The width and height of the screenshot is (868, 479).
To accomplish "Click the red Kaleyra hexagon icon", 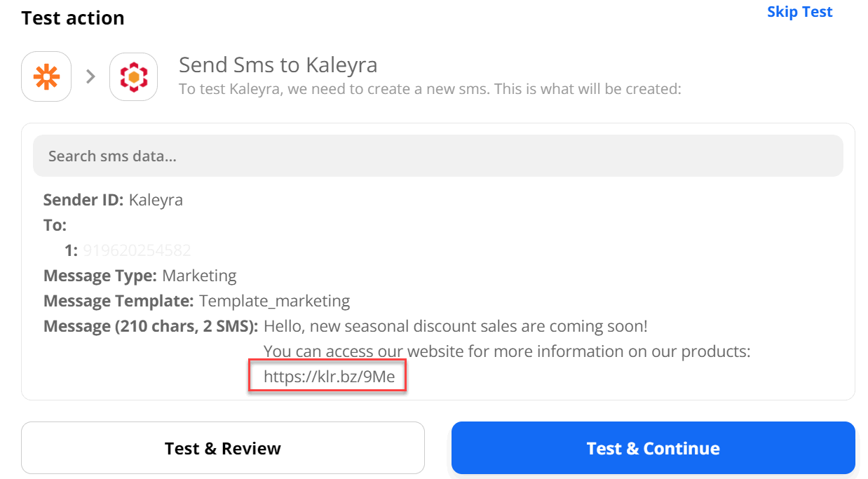I will tap(133, 76).
